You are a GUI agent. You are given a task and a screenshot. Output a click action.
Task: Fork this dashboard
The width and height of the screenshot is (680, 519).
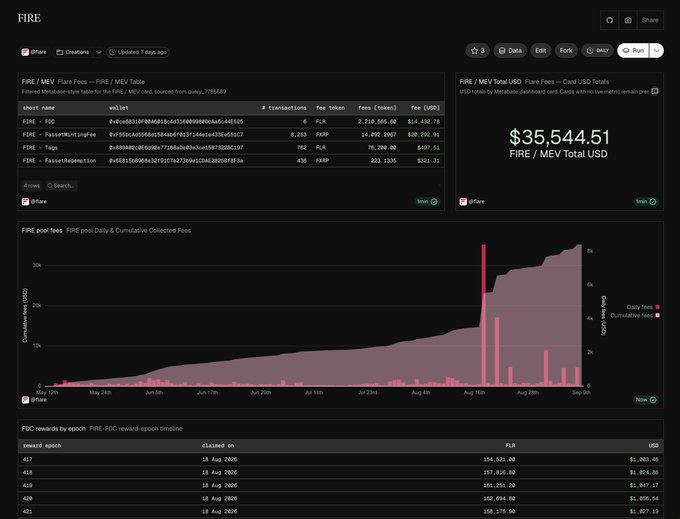(x=566, y=51)
